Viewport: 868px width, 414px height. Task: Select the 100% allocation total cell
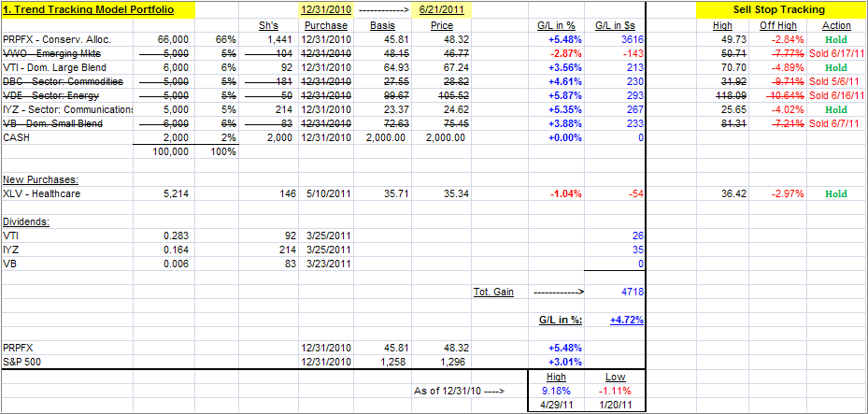click(x=224, y=151)
